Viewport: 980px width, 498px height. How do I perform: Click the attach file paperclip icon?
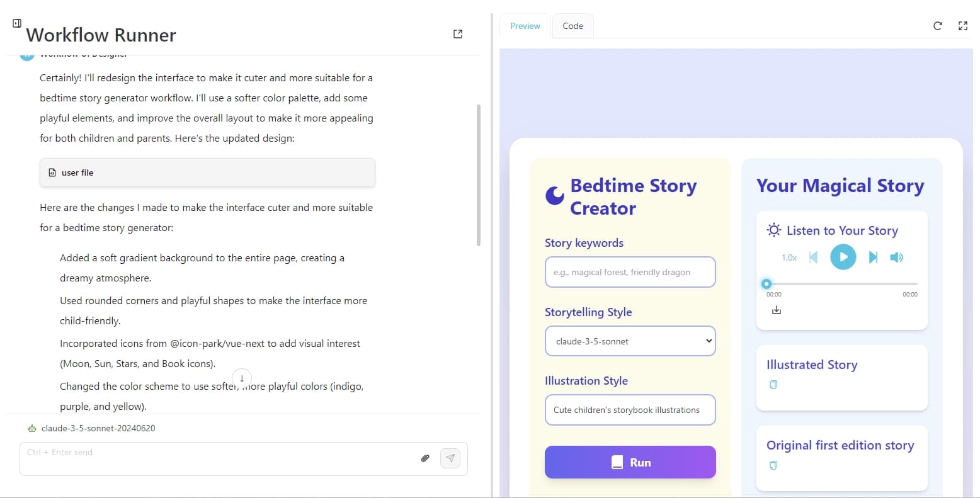pos(425,458)
